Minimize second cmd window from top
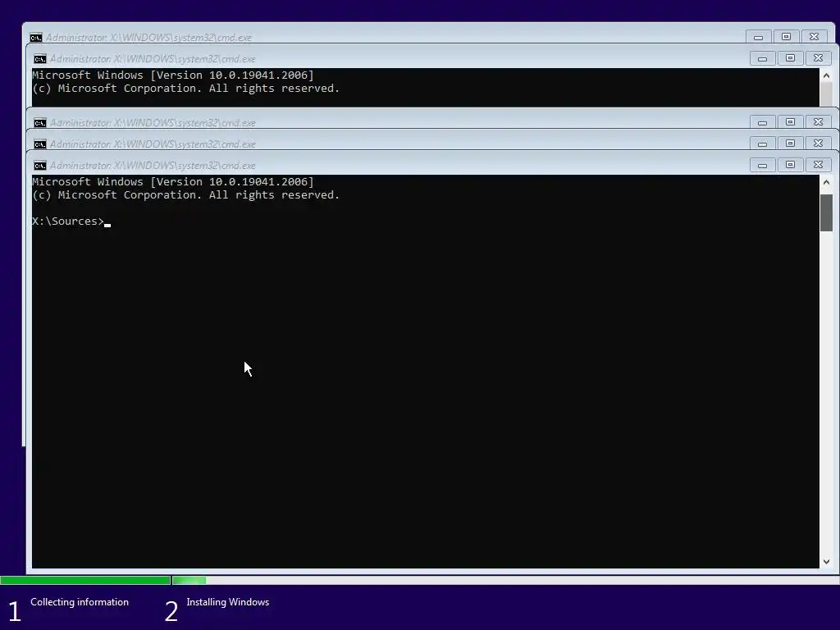840x630 pixels. click(x=762, y=58)
